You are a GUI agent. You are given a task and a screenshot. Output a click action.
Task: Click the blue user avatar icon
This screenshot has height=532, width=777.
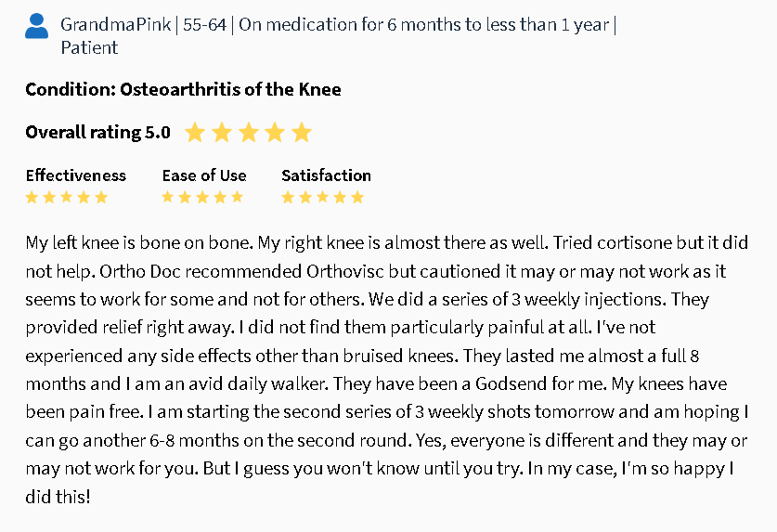click(36, 27)
